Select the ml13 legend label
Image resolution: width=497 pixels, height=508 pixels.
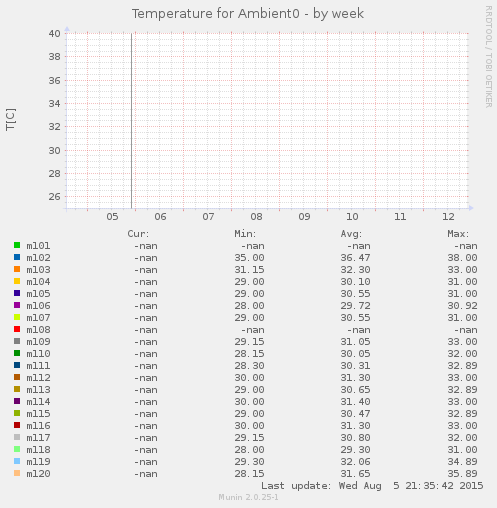pyautogui.click(x=38, y=390)
